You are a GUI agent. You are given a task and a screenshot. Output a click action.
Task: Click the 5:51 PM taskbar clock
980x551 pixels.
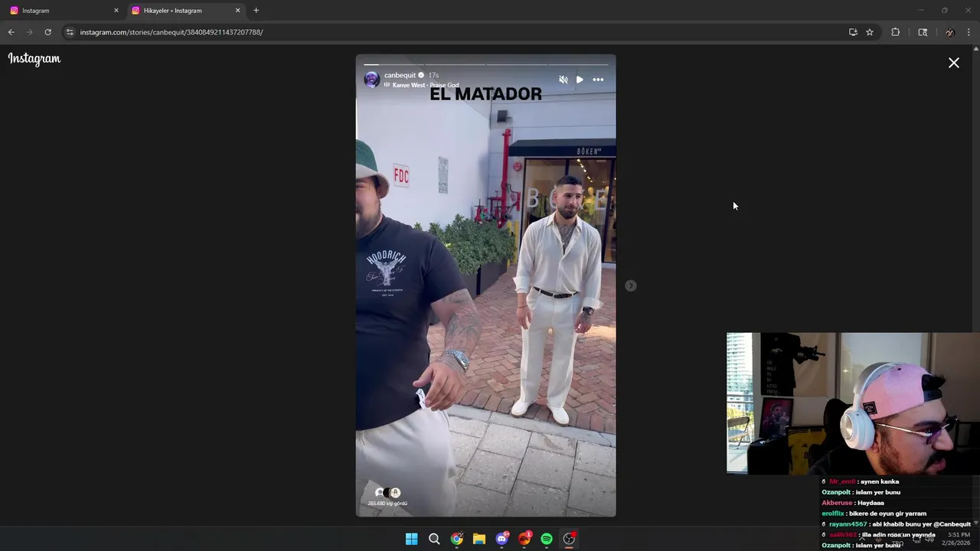(x=957, y=539)
